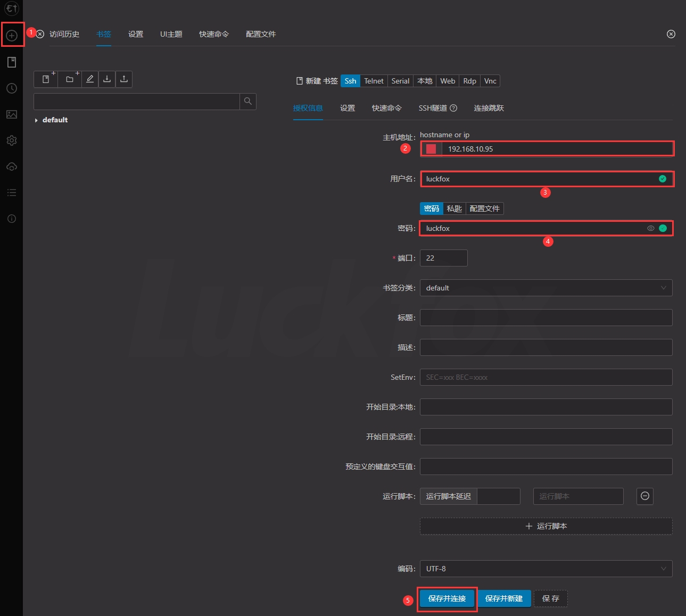The height and width of the screenshot is (616, 686).
Task: Open the UTF-8 encoding dropdown
Action: coord(546,569)
